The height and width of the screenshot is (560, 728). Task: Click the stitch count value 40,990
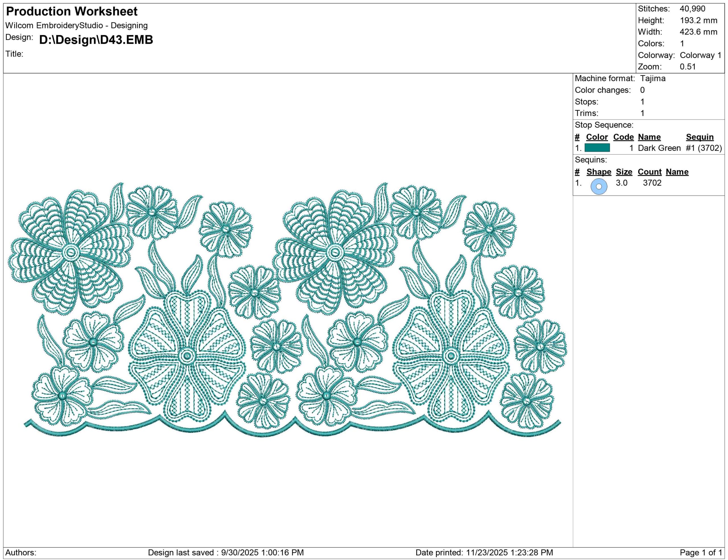point(692,9)
